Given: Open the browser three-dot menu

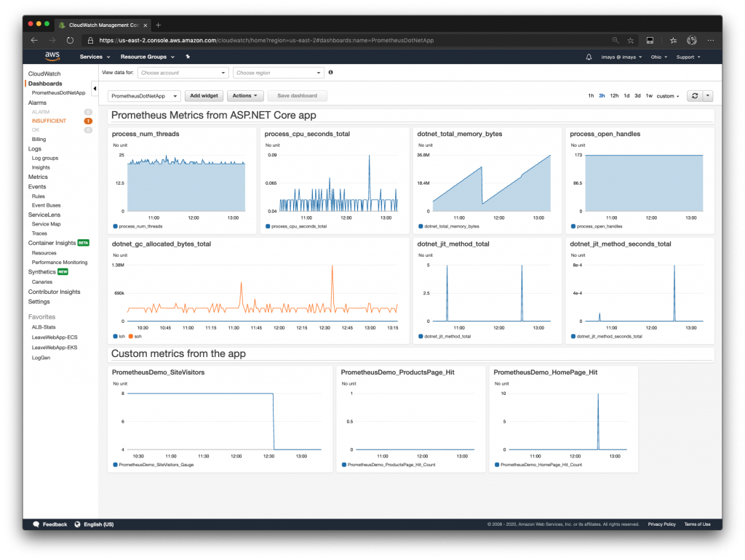Looking at the screenshot, I should [710, 41].
